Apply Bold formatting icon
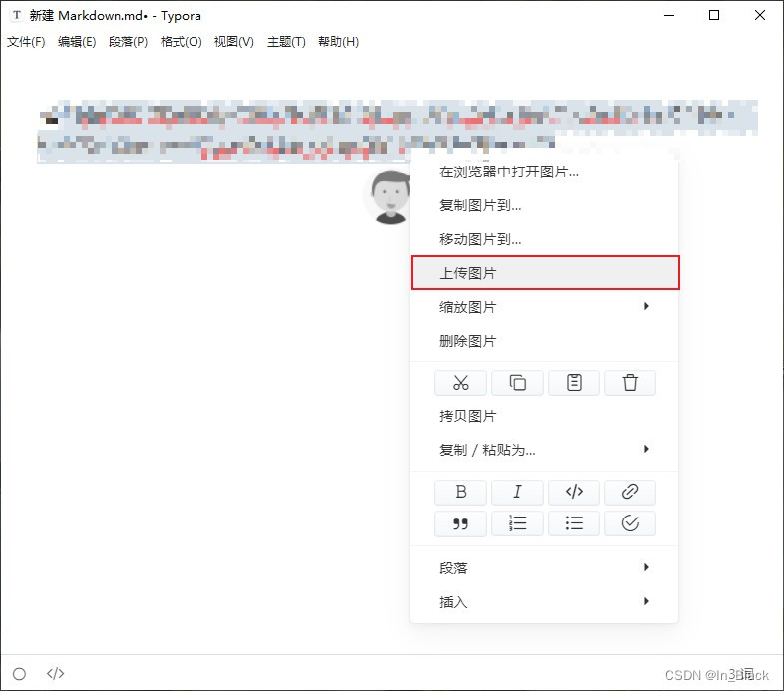Screen dimensions: 784x691 coord(460,492)
